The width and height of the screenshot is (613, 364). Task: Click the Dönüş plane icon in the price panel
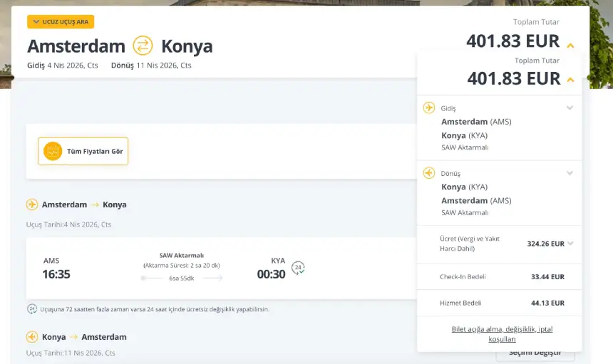429,173
